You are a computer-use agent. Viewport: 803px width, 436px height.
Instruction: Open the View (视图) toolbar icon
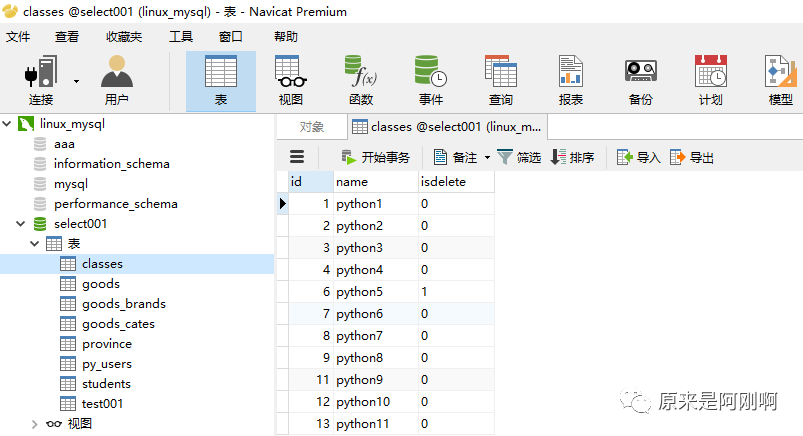coord(291,80)
